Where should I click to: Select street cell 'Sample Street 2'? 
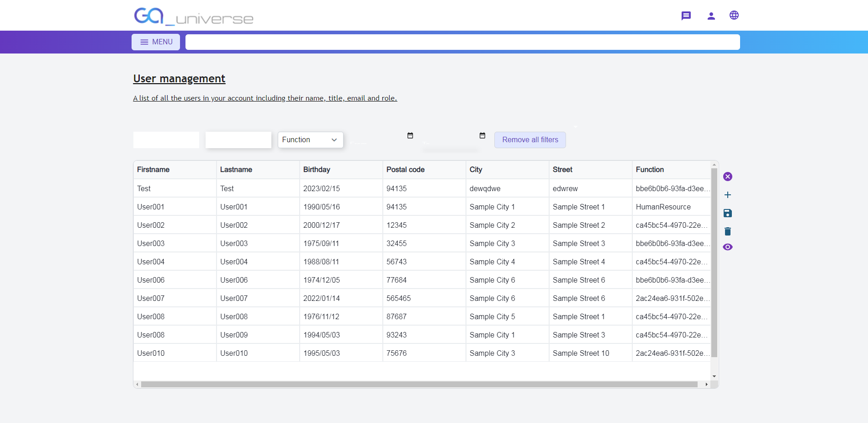pos(590,225)
